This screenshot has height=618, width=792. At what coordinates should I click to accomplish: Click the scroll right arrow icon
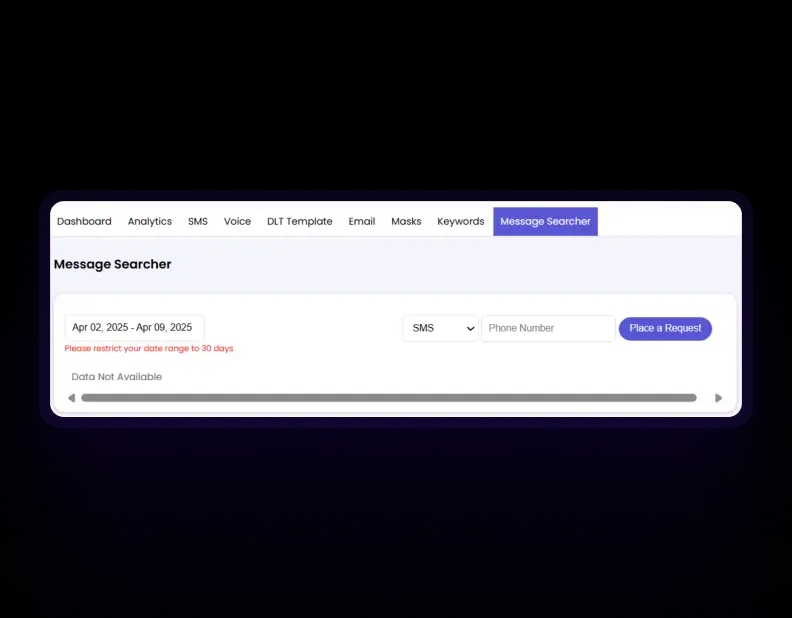tap(718, 398)
